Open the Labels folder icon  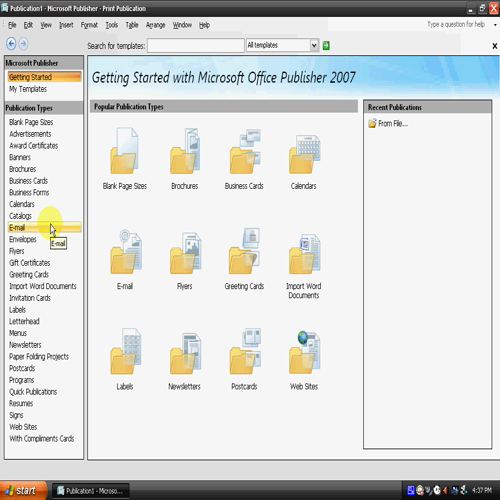(125, 351)
